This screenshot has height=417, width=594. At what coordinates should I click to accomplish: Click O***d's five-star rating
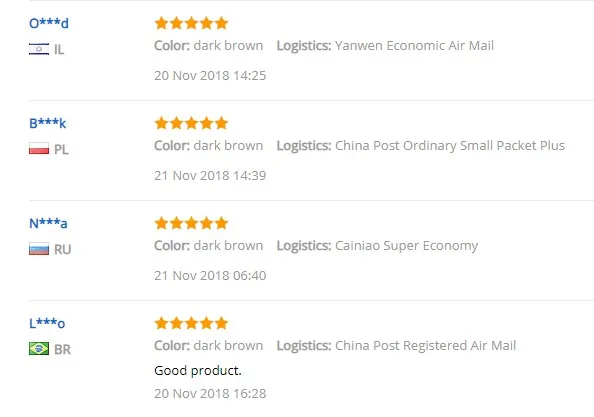[191, 23]
